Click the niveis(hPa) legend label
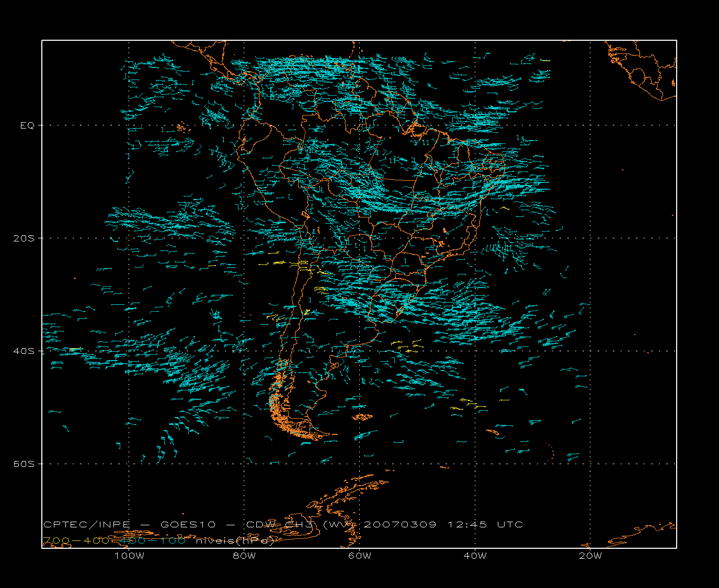719x588 pixels. pyautogui.click(x=235, y=540)
